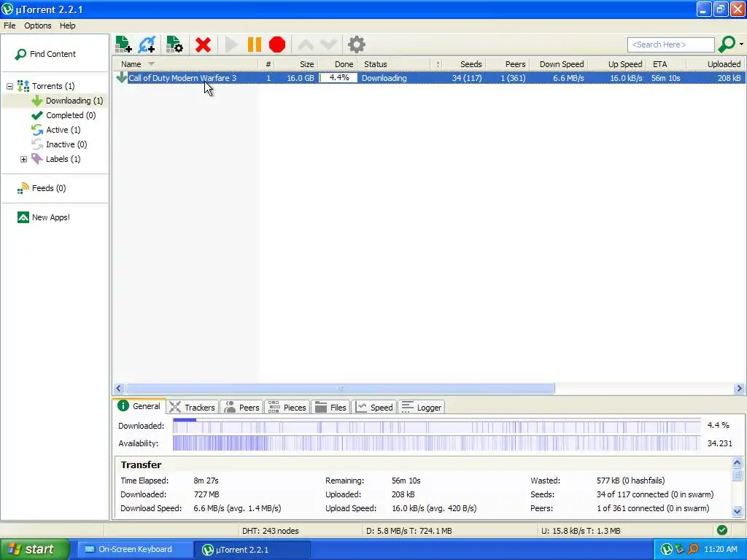Switch to the Logger tab

click(422, 408)
